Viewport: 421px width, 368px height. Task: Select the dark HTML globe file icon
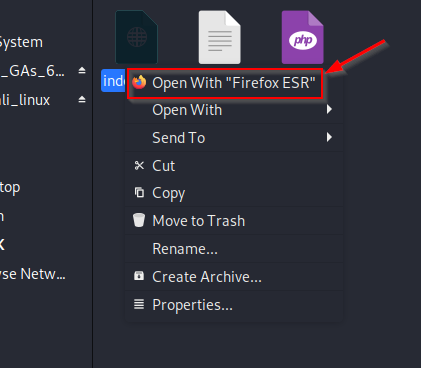pos(137,37)
